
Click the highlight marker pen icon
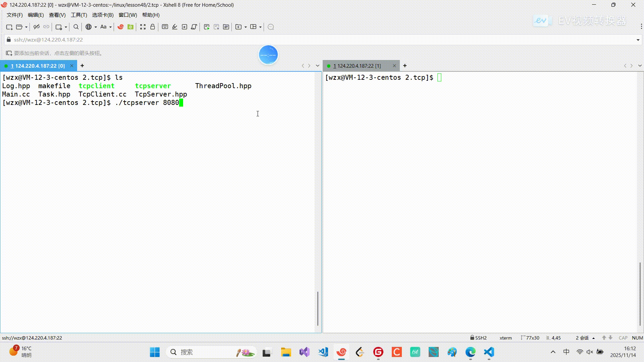click(x=175, y=27)
